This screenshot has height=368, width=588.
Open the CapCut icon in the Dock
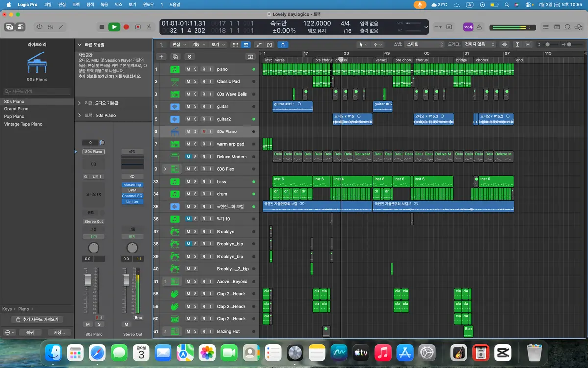502,353
